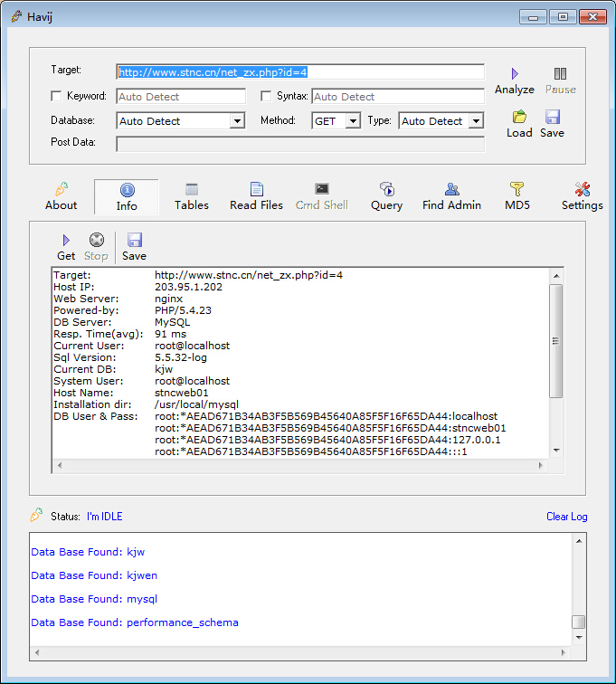The width and height of the screenshot is (616, 684).
Task: Select the Host IP 203.95.1.202 value
Action: (x=188, y=287)
